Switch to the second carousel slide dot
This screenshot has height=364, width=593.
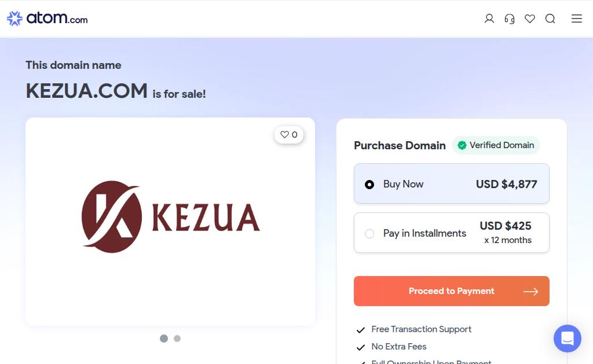(177, 339)
